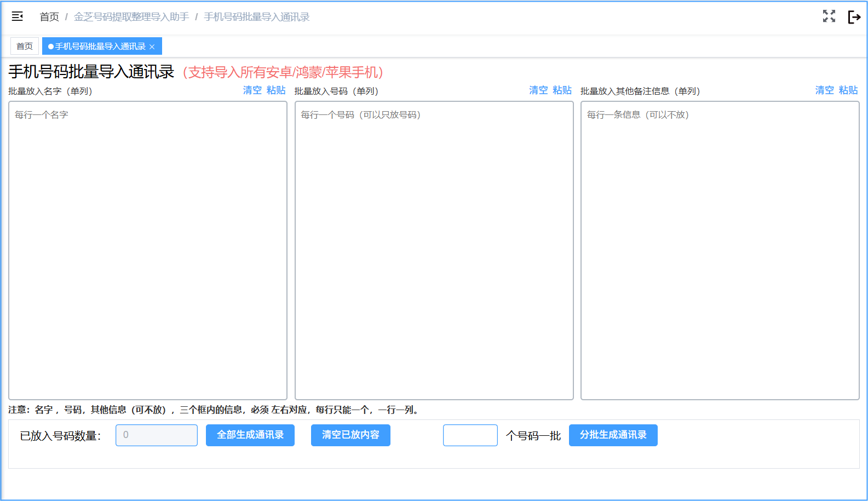Click the logout exit icon
Image resolution: width=868 pixels, height=501 pixels.
pyautogui.click(x=854, y=17)
